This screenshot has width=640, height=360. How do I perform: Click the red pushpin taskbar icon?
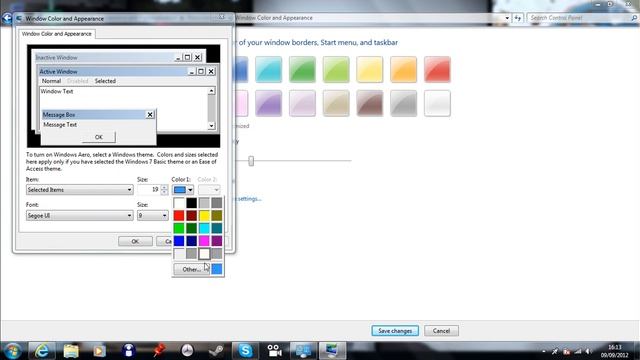(x=158, y=351)
